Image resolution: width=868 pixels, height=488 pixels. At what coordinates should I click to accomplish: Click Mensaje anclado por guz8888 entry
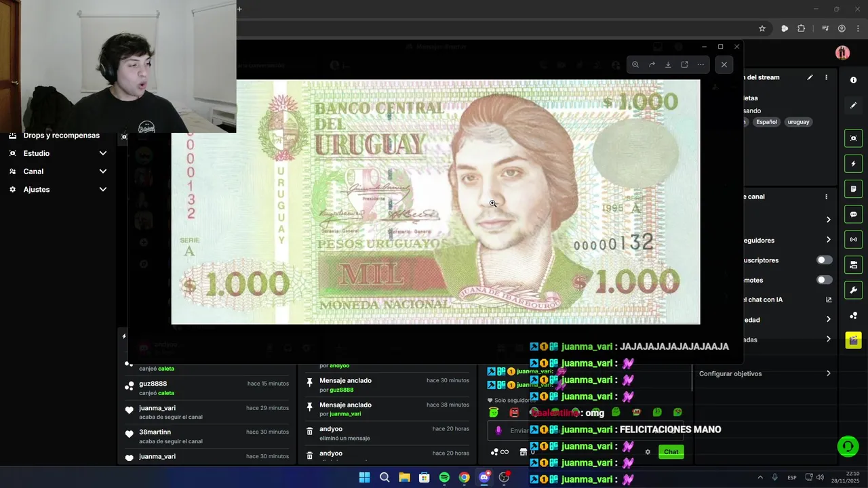click(387, 385)
